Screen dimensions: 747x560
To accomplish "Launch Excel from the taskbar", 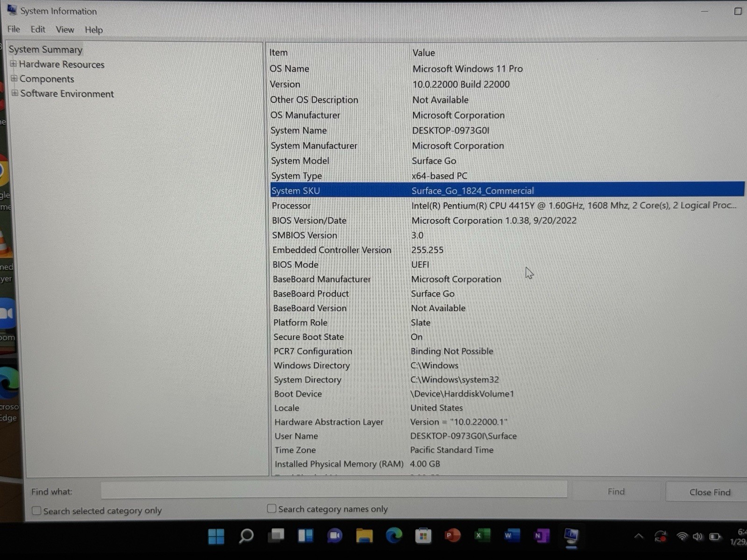I will tap(482, 535).
